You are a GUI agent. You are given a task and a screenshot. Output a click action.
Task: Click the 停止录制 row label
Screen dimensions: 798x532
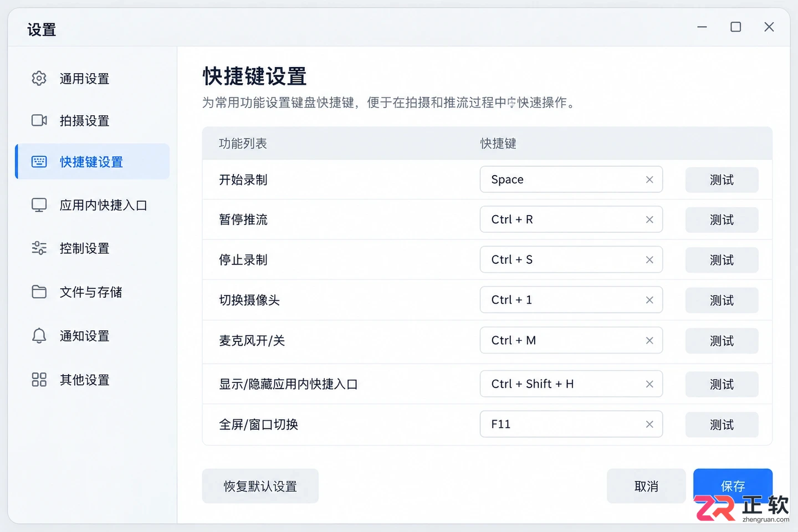243,259
